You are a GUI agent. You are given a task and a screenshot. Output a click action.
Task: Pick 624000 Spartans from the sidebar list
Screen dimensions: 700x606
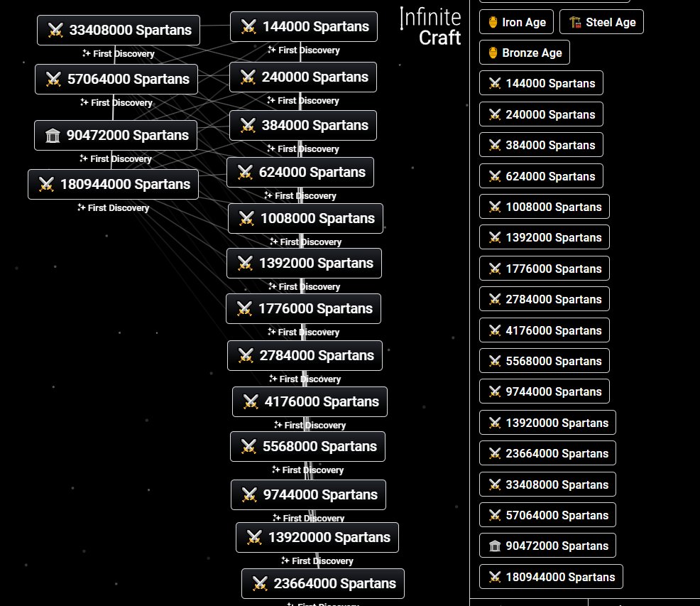(541, 176)
